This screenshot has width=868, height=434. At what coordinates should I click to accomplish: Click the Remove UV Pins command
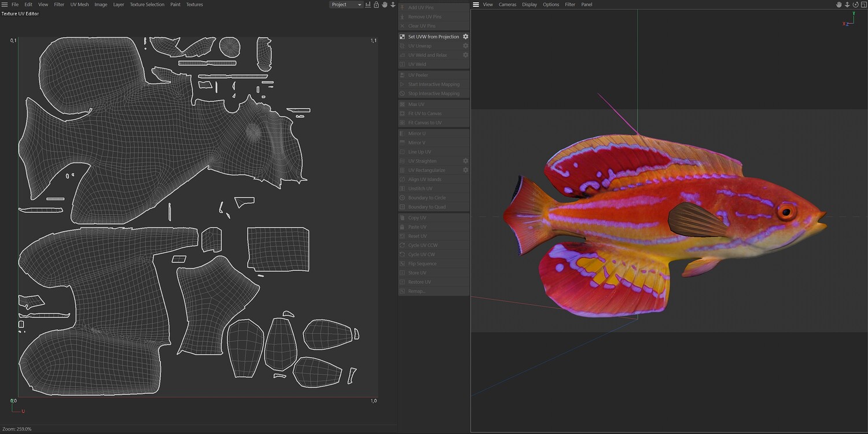tap(433, 17)
